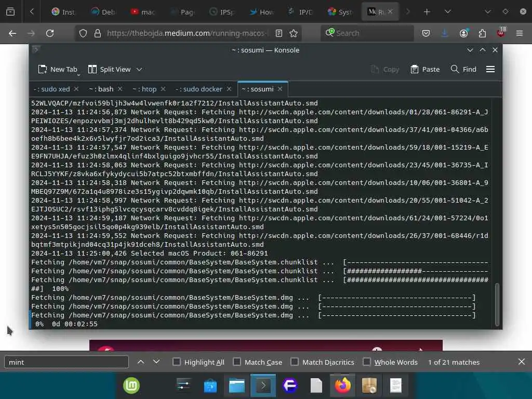The height and width of the screenshot is (399, 532).
Task: Click Konsole Copy button
Action: tap(385, 69)
